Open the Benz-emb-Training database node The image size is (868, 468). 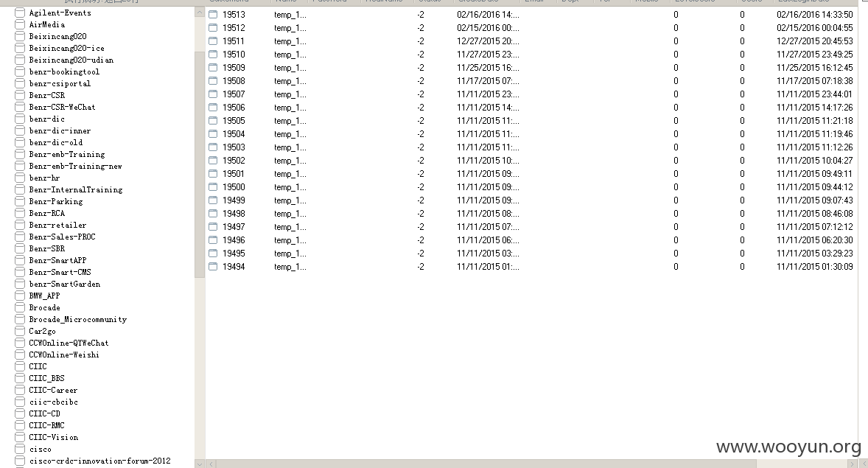66,155
